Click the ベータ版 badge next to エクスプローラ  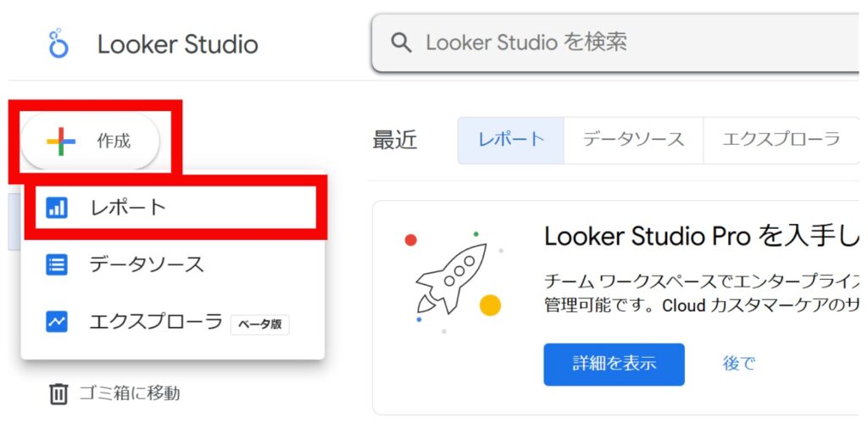pyautogui.click(x=259, y=324)
